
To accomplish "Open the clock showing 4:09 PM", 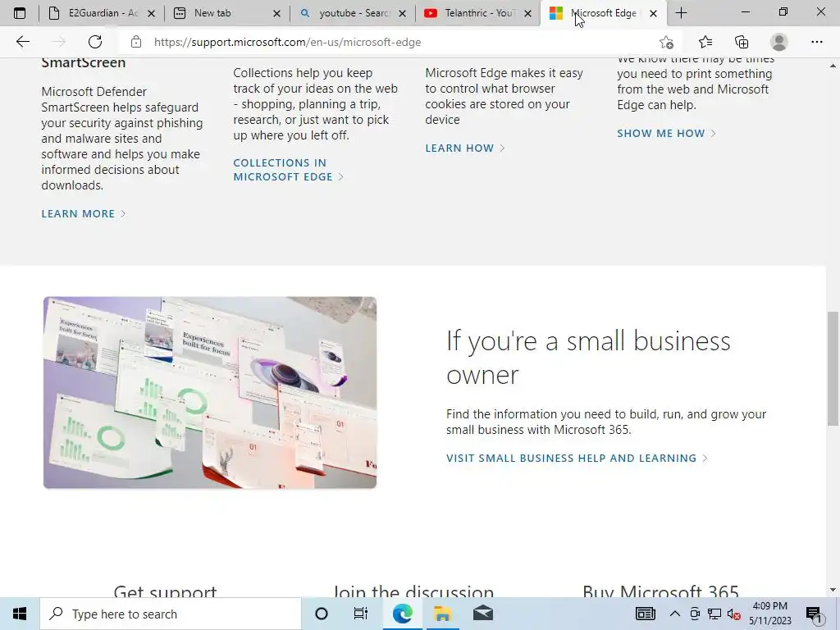I will (769, 614).
